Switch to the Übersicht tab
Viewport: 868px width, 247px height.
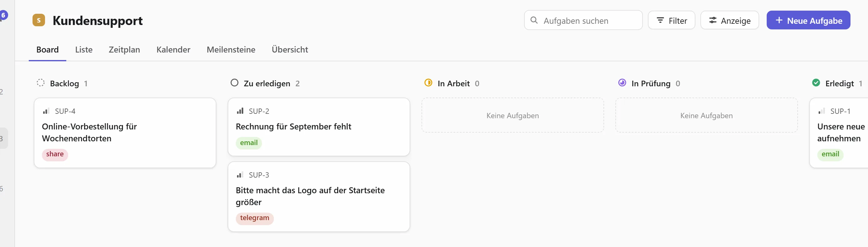tap(290, 49)
